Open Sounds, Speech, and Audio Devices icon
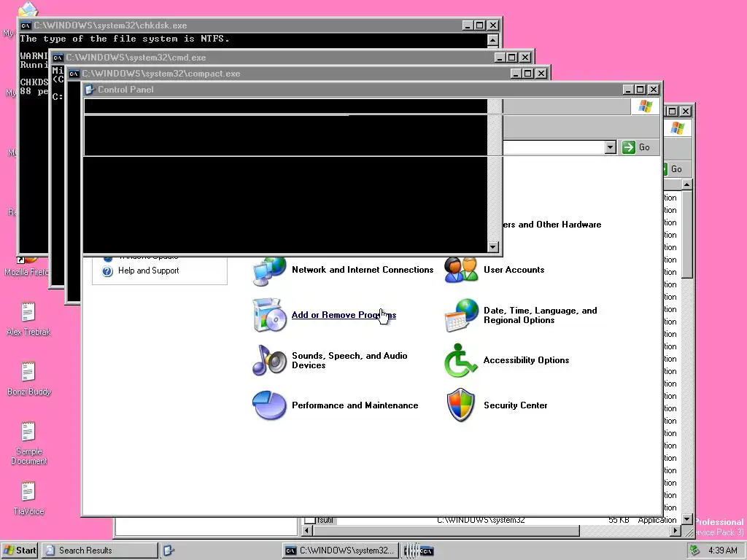This screenshot has height=560, width=747. coord(269,360)
